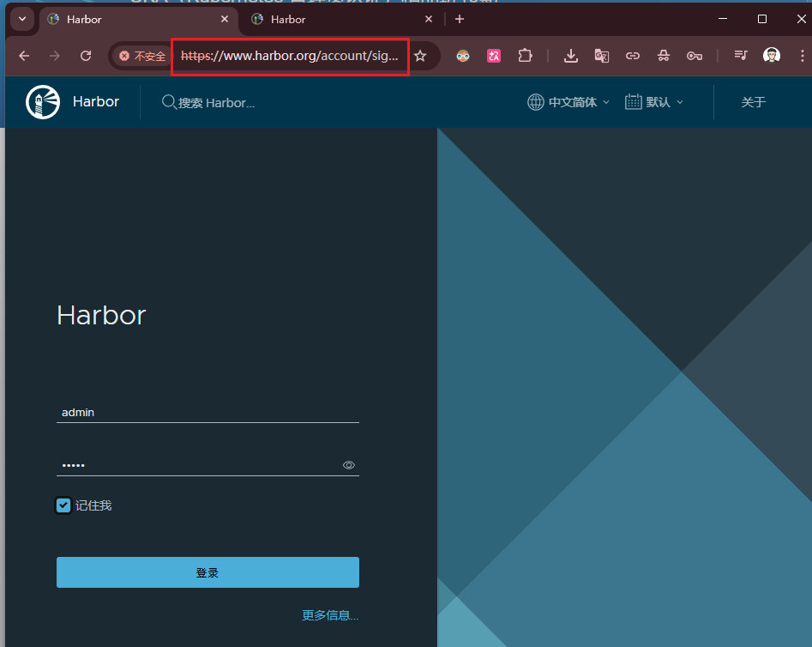
Task: Open the media controls playlist icon
Action: pos(741,55)
